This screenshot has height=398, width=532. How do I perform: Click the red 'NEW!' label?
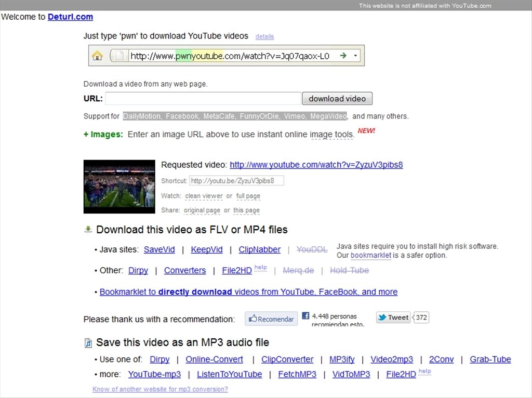pyautogui.click(x=366, y=130)
